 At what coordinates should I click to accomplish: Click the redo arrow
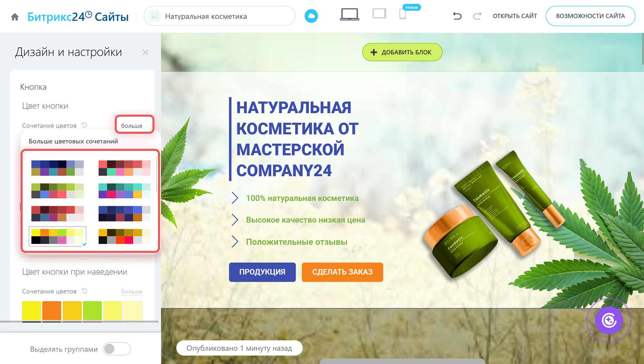point(477,16)
